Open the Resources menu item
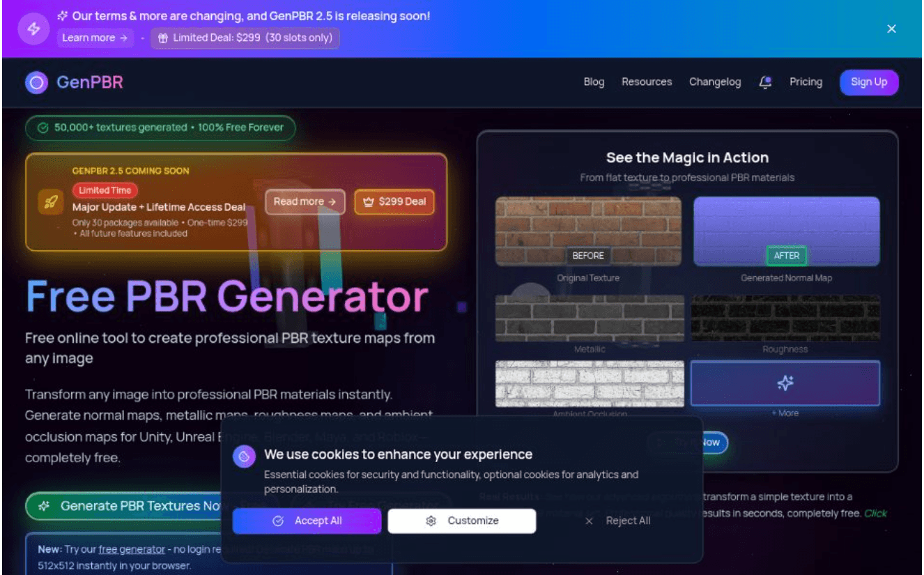Image resolution: width=924 pixels, height=575 pixels. pos(647,82)
